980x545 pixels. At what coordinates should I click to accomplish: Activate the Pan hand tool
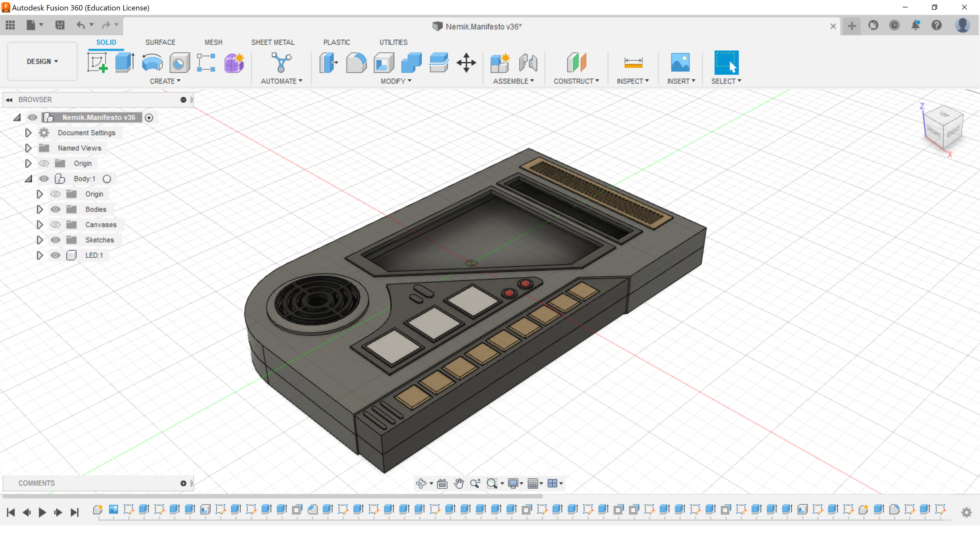tap(459, 483)
